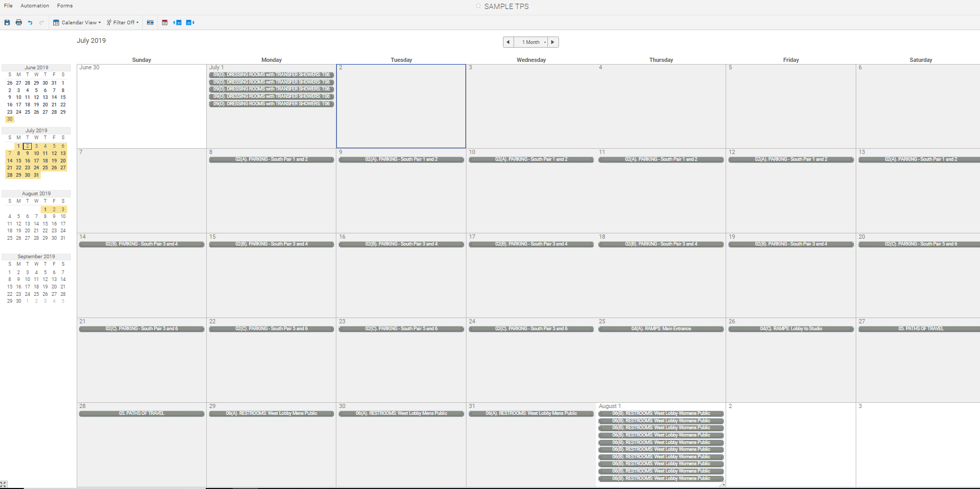
Task: Open the PATHS OF TRAVEL event on July 27
Action: [x=920, y=329]
